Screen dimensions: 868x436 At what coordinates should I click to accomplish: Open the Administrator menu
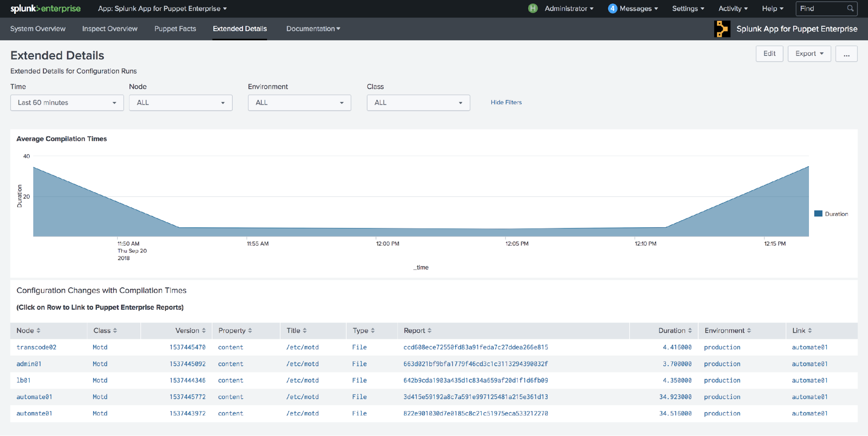pyautogui.click(x=569, y=8)
